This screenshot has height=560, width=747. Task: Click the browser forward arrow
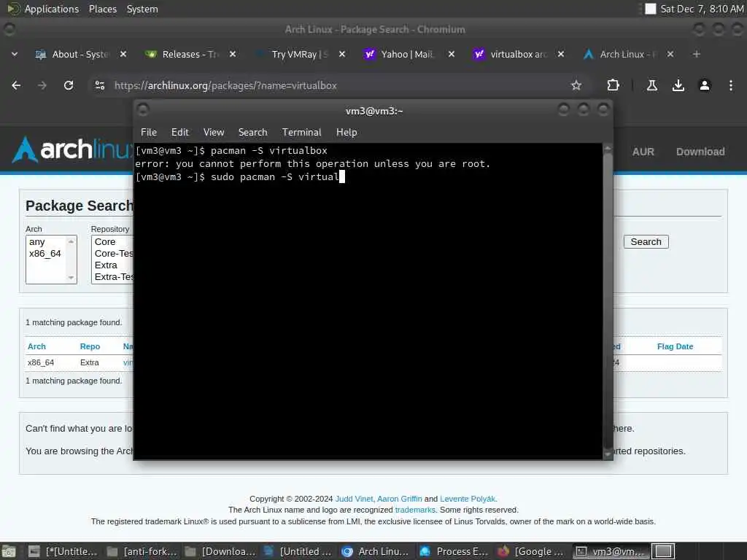[42, 85]
